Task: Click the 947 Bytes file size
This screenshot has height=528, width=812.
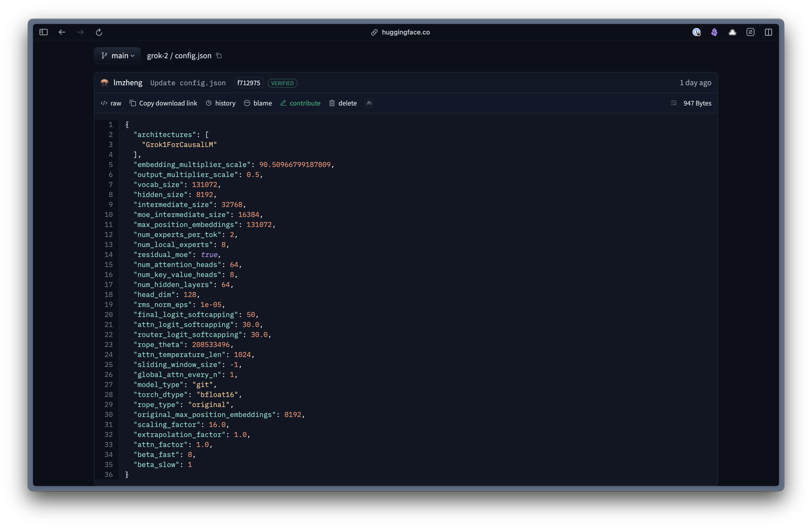Action: [697, 103]
